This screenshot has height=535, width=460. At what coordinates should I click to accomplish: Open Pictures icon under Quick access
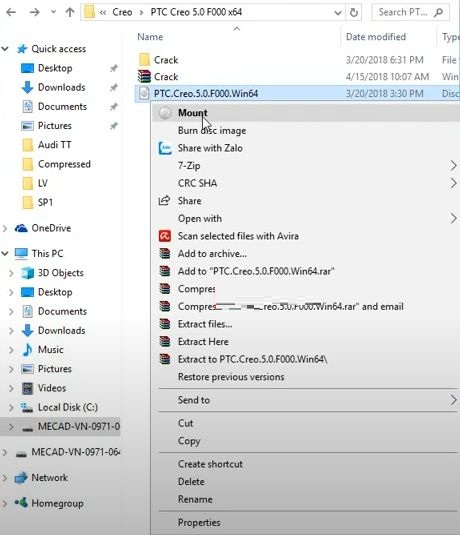point(27,126)
